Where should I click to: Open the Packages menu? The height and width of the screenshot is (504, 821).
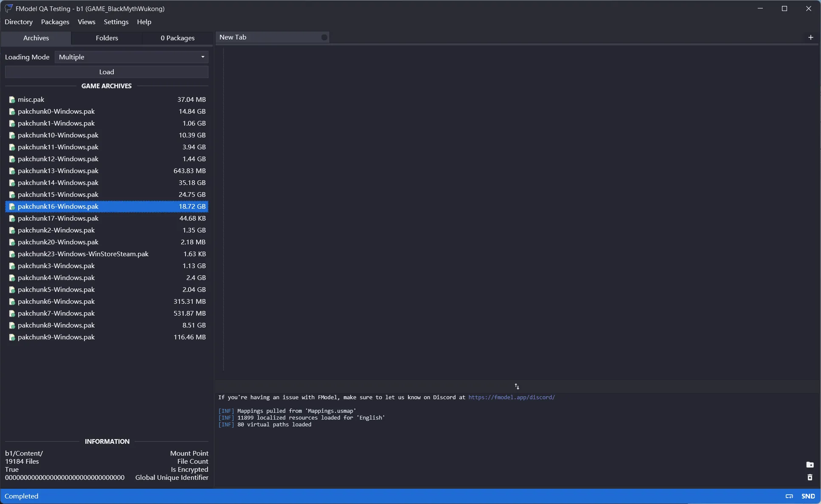click(55, 22)
